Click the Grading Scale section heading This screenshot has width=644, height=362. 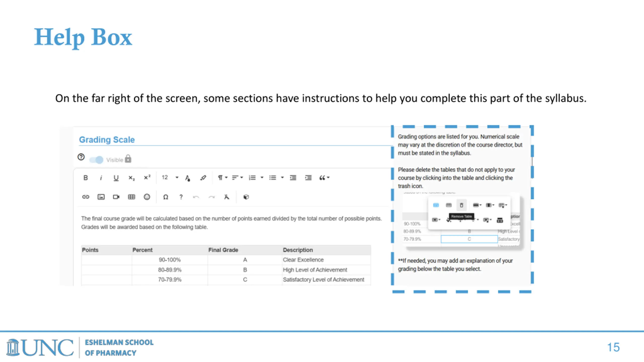107,140
